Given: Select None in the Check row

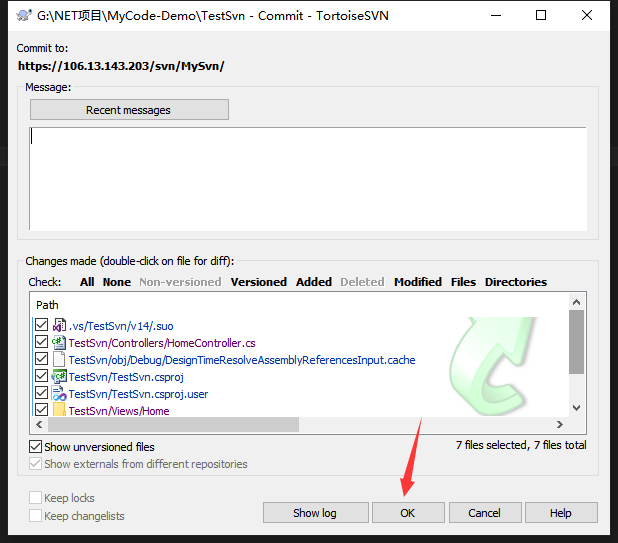Looking at the screenshot, I should pos(117,282).
